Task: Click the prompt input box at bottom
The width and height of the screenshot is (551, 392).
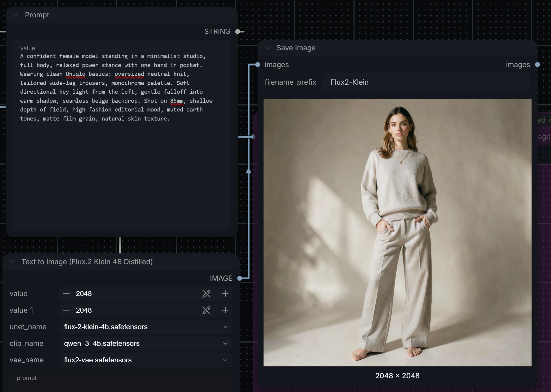Action: coord(121,381)
